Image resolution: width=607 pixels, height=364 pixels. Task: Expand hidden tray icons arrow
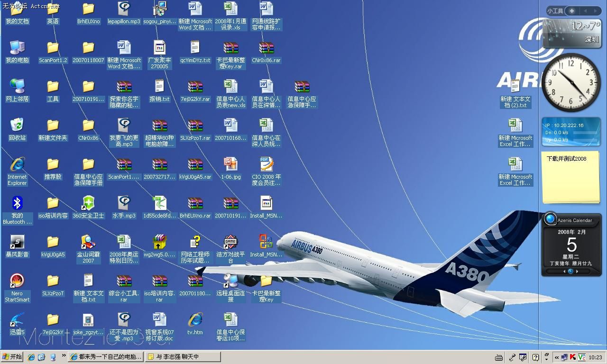557,357
